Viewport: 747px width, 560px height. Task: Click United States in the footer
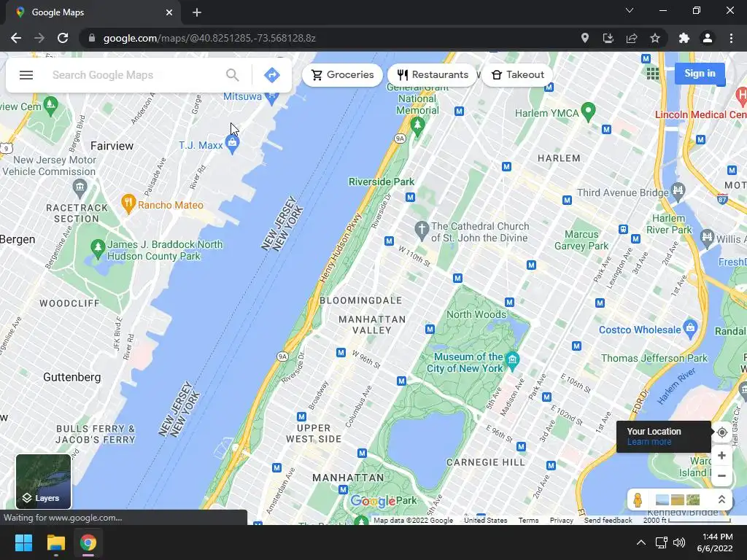485,521
